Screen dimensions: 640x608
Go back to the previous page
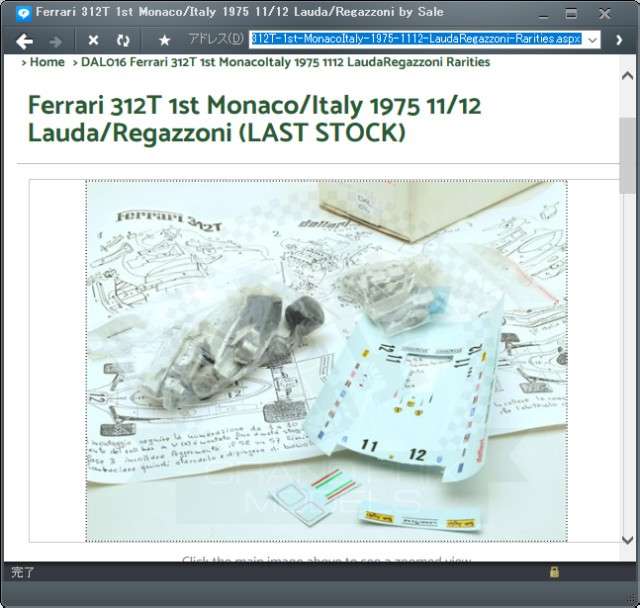24,40
